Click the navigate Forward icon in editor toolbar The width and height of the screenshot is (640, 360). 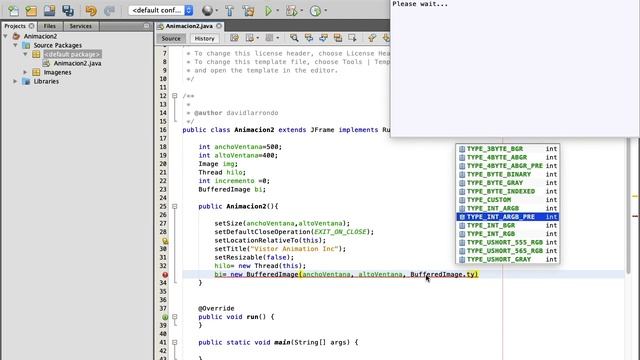269,38
